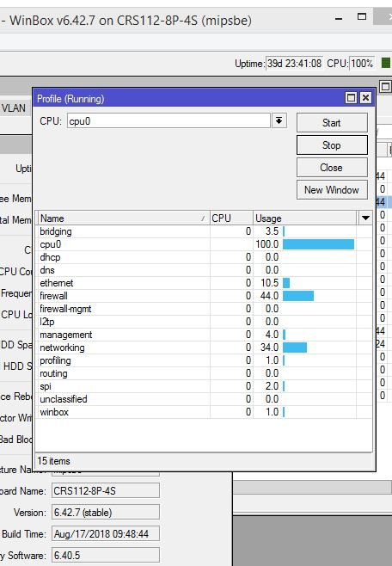Screen dimensions: 392x566
Task: Close the Profile (Running) window with X
Action: tap(365, 98)
